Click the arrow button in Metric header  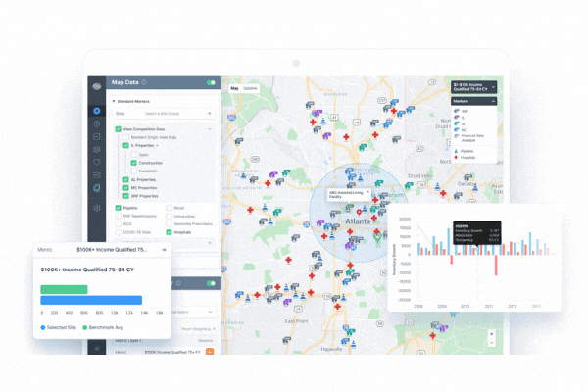pos(163,250)
